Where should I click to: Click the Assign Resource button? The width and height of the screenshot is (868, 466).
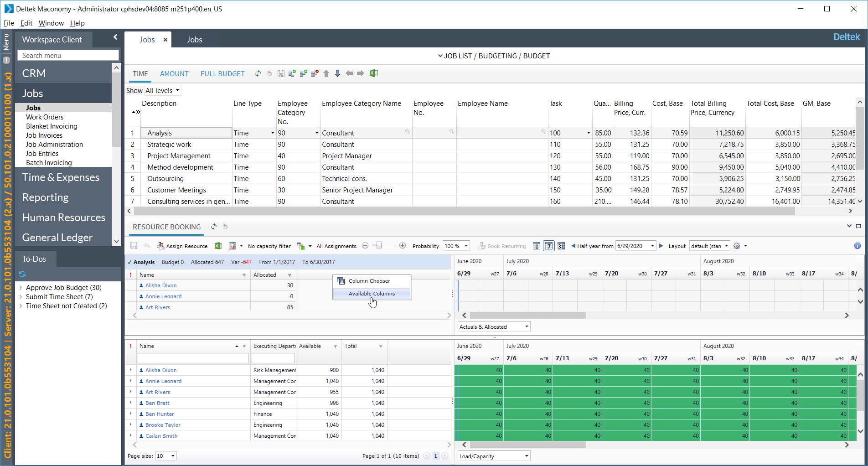coord(182,246)
